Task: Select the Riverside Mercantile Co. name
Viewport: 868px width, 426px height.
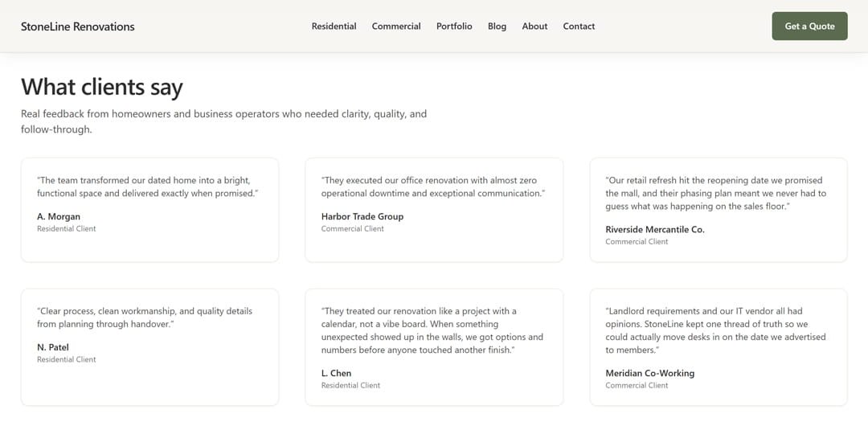Action: pos(655,229)
